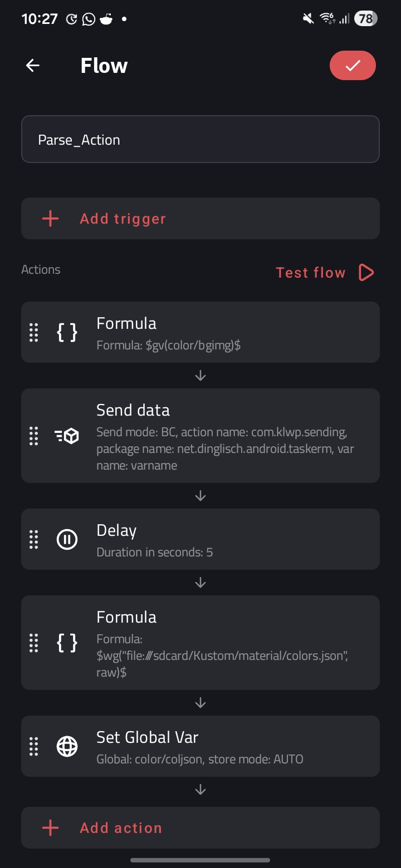
Task: Tap the Test flow text
Action: [311, 273]
